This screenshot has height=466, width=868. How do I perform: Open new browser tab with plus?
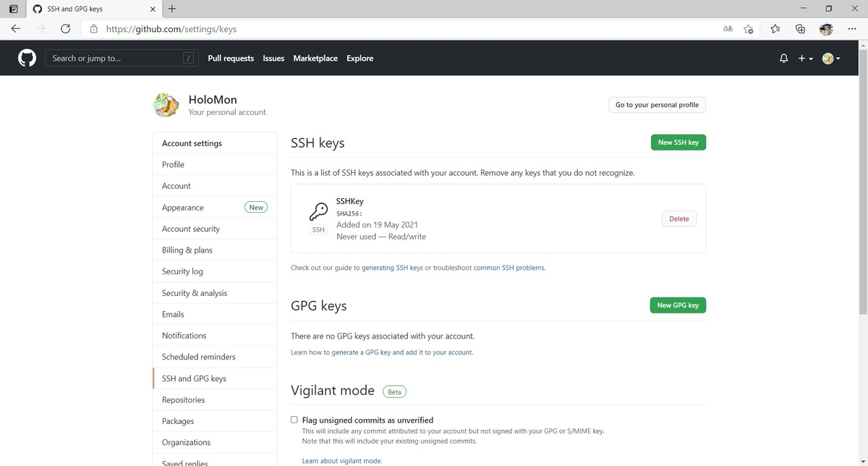coord(171,9)
